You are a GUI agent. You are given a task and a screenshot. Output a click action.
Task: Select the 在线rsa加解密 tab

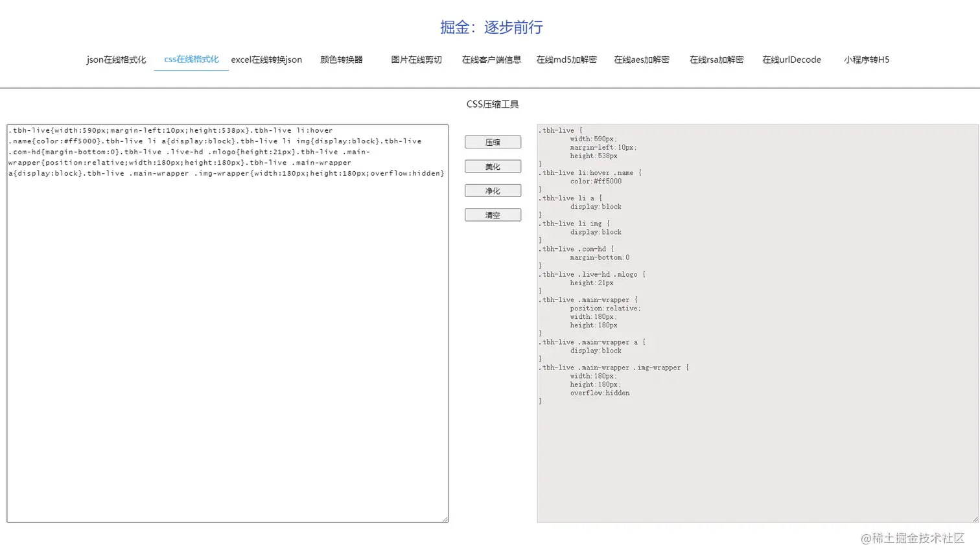tap(717, 60)
